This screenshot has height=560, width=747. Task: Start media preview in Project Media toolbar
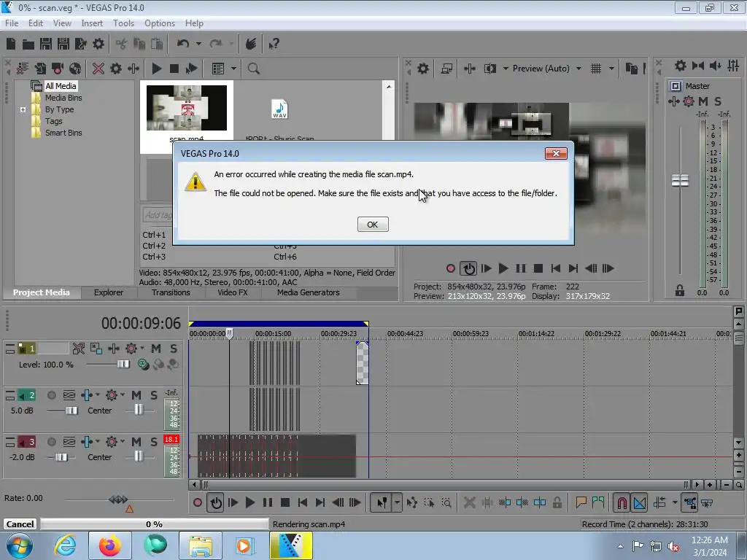coord(156,69)
